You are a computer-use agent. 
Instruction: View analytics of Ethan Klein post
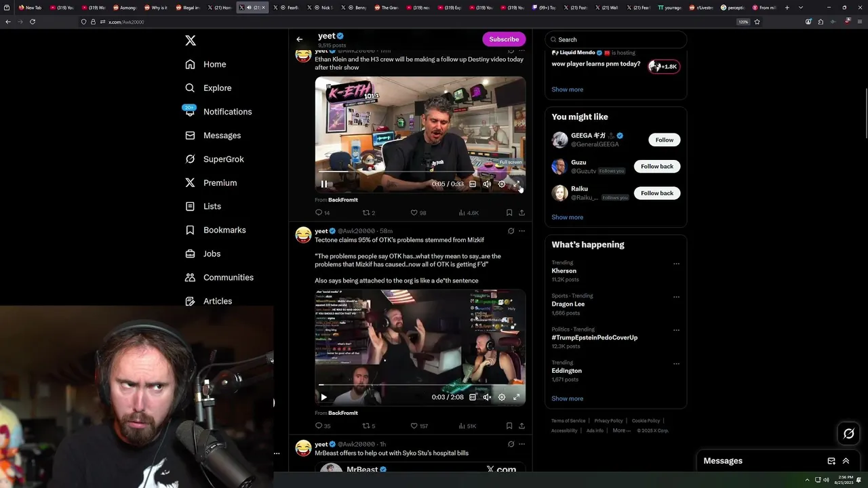pyautogui.click(x=469, y=213)
